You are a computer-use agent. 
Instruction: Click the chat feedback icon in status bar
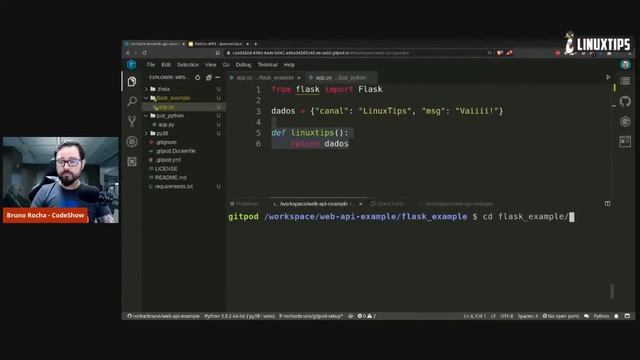coord(587,316)
